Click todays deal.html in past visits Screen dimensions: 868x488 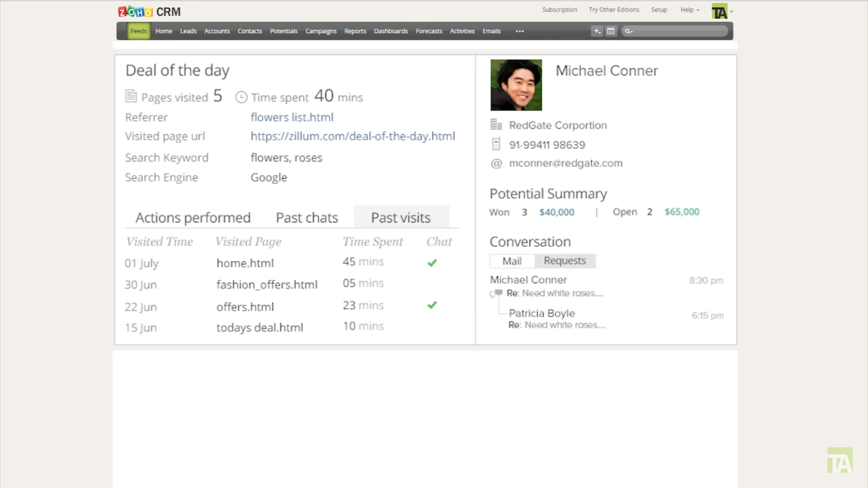click(260, 328)
